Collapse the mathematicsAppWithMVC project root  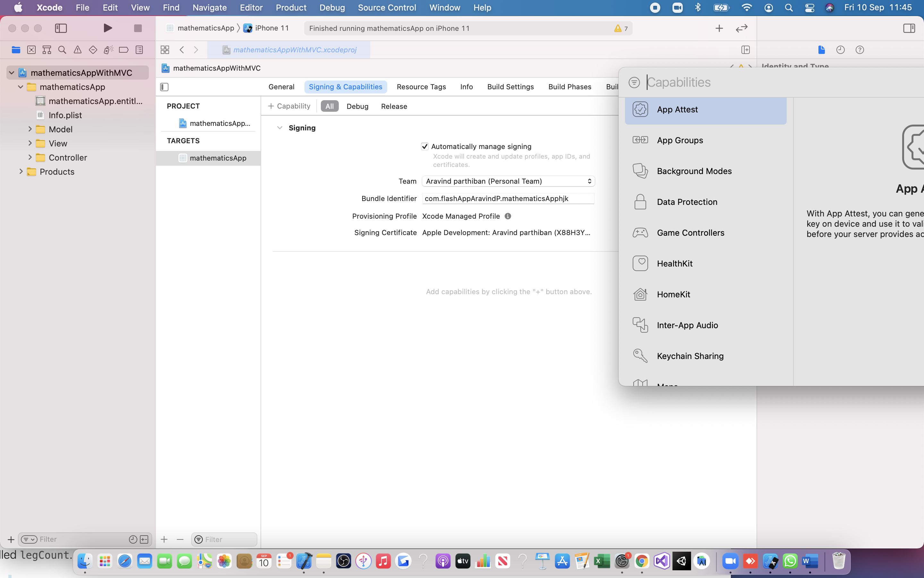coord(12,73)
